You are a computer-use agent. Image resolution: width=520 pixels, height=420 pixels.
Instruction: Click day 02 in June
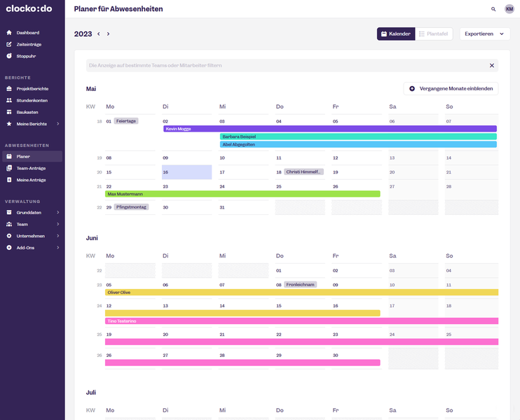[x=357, y=271]
